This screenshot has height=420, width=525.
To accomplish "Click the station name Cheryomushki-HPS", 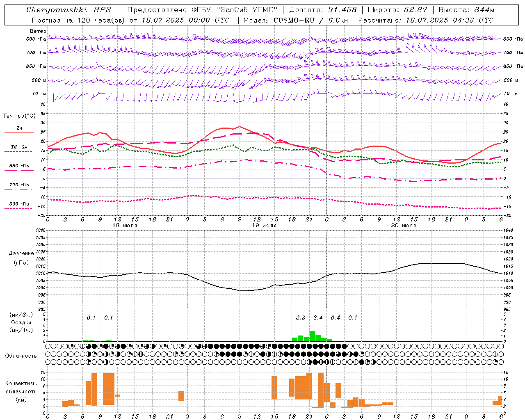I will (x=68, y=10).
